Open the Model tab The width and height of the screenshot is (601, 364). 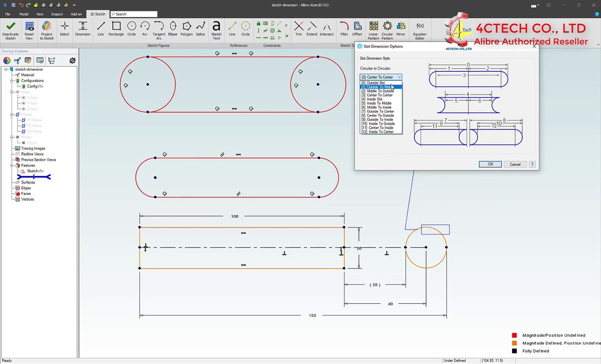(24, 14)
